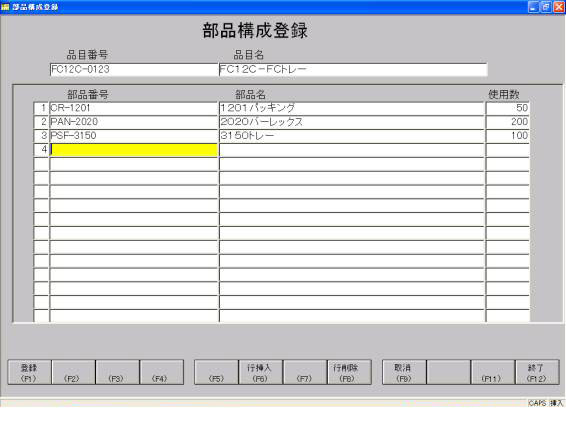566x425 pixels.
Task: Click the 終了 (F12) button
Action: pyautogui.click(x=537, y=372)
